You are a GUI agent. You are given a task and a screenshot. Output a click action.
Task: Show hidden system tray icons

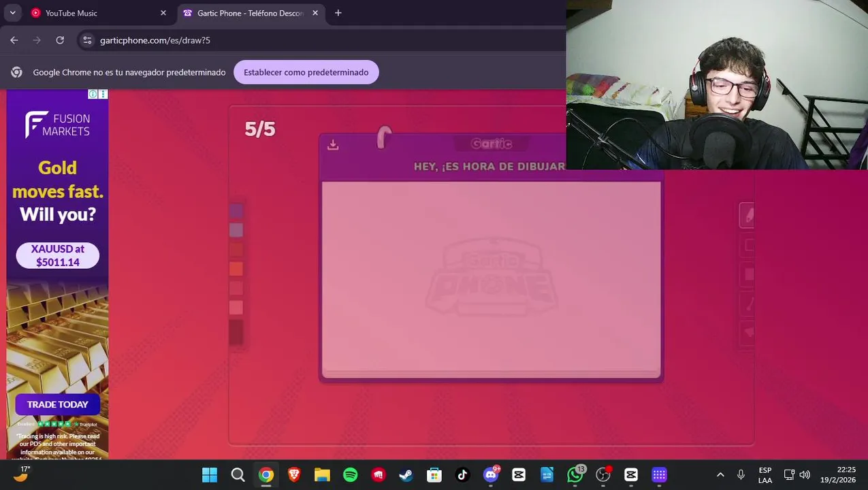[x=720, y=475]
